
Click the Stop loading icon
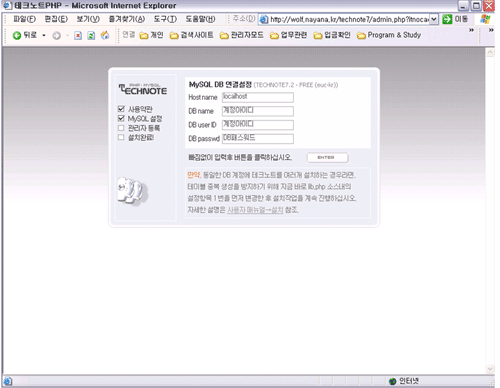pos(78,35)
